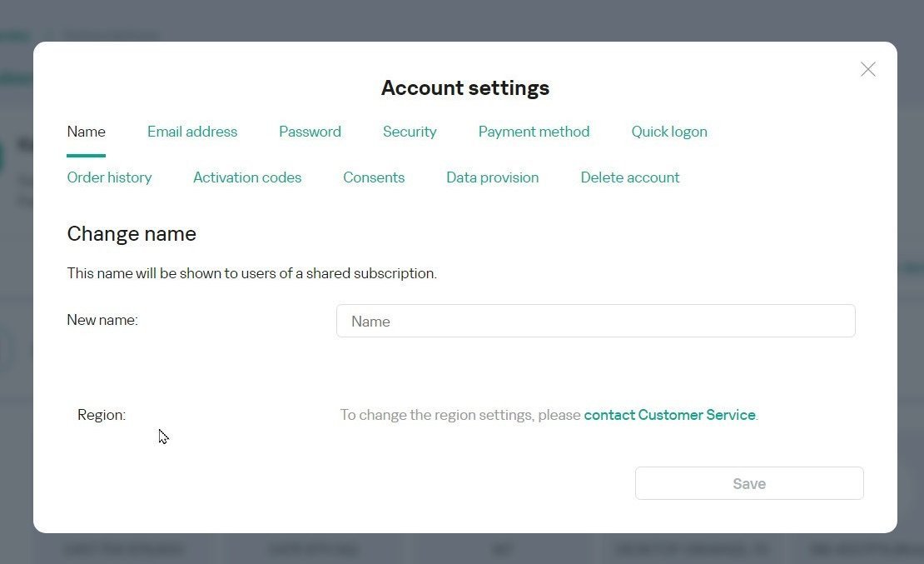Open the Activation codes tab
This screenshot has height=564, width=924.
pos(247,177)
